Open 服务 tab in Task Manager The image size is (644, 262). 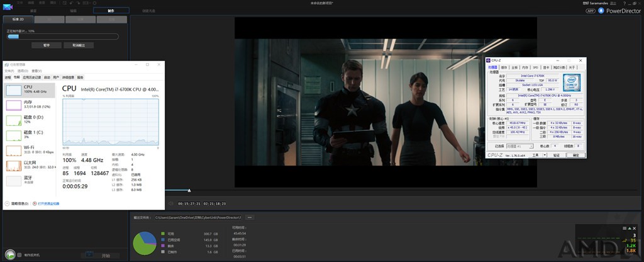(x=80, y=77)
